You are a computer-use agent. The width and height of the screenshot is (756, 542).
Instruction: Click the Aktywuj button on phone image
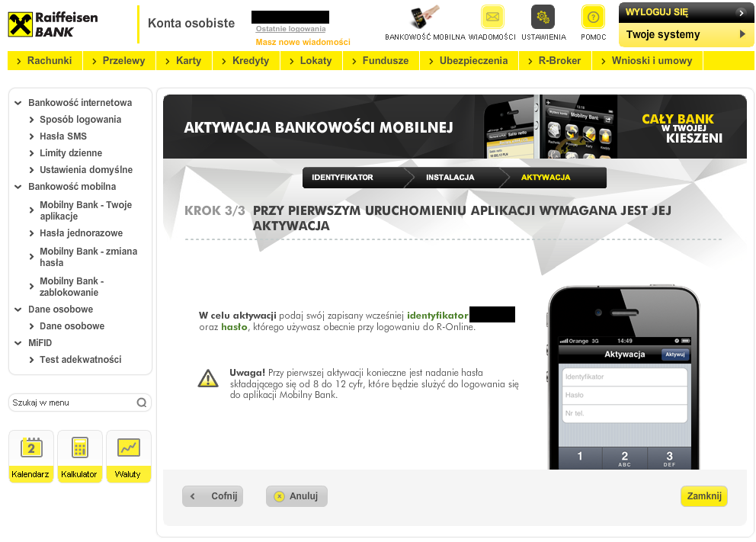click(675, 354)
